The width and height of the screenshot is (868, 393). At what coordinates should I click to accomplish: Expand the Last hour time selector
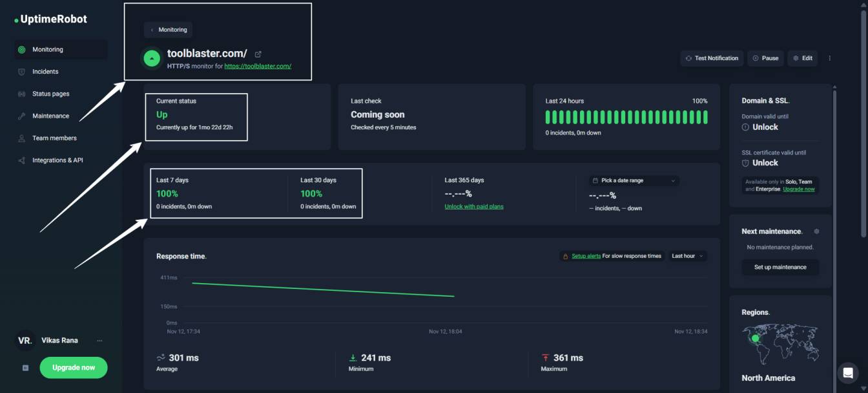click(687, 256)
